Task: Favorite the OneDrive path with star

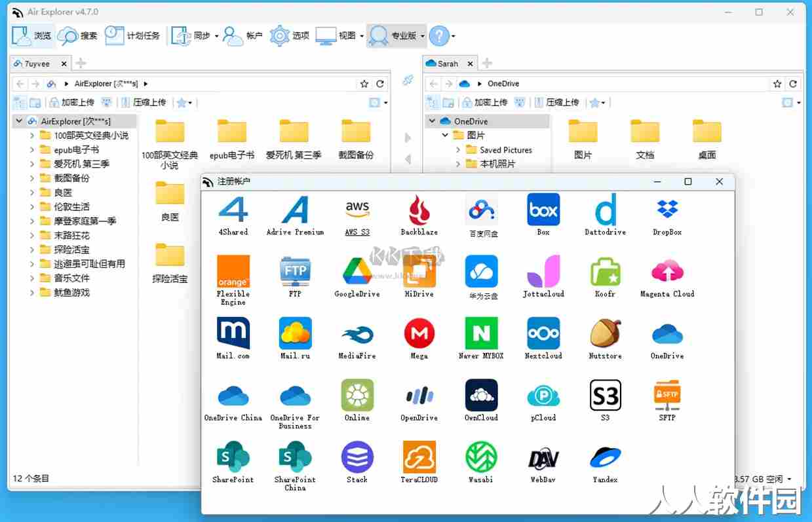Action: 777,84
